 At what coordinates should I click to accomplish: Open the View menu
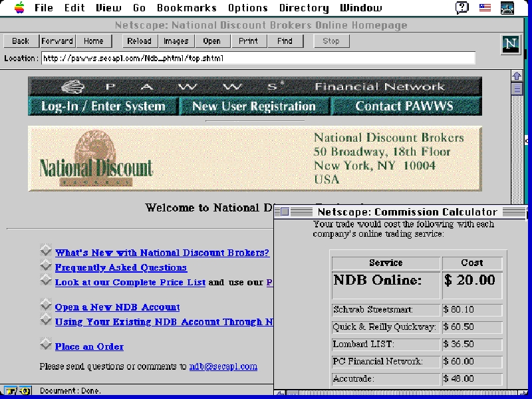108,7
